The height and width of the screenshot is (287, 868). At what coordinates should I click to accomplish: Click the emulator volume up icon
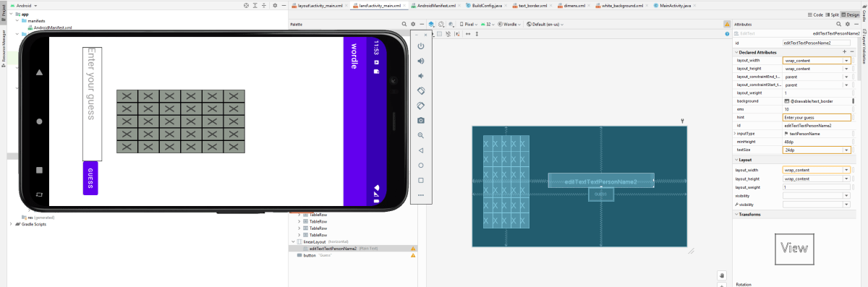pyautogui.click(x=420, y=61)
